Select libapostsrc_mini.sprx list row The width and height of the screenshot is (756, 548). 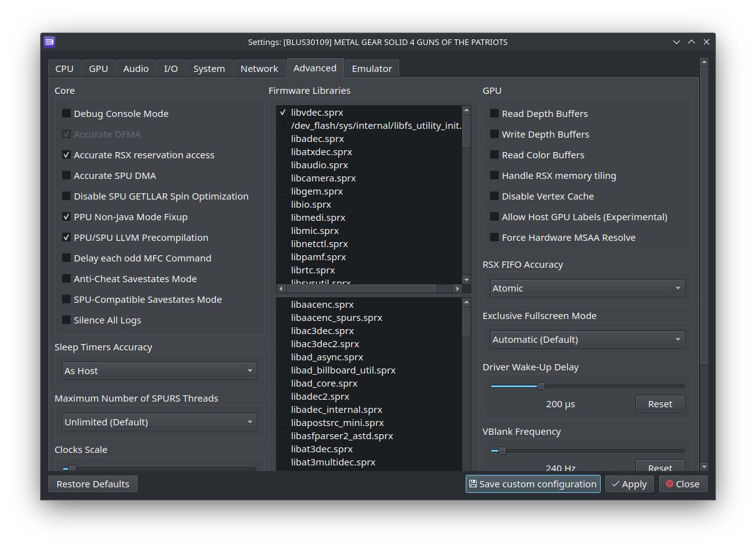point(369,423)
